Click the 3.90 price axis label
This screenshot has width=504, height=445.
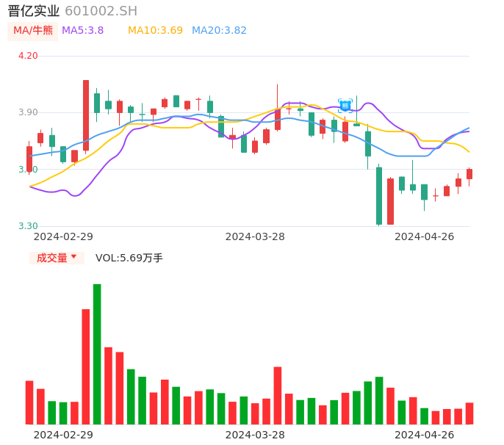click(28, 112)
